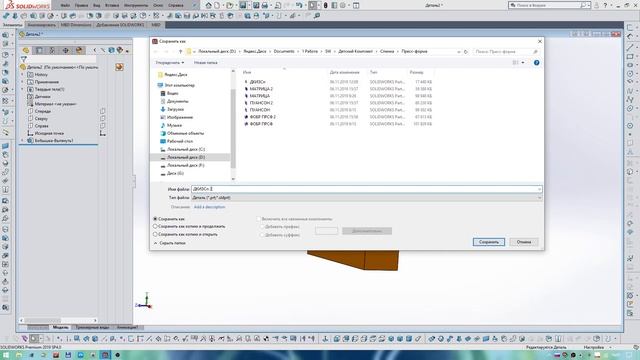Click the Новая папка button
Screen dimensions: 640x360
click(x=206, y=62)
